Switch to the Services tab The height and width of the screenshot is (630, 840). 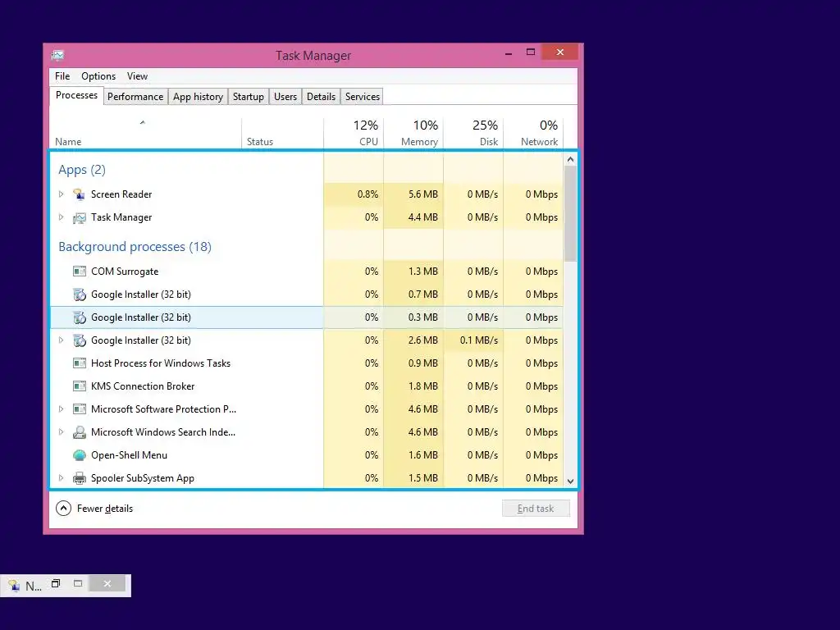[x=362, y=97]
